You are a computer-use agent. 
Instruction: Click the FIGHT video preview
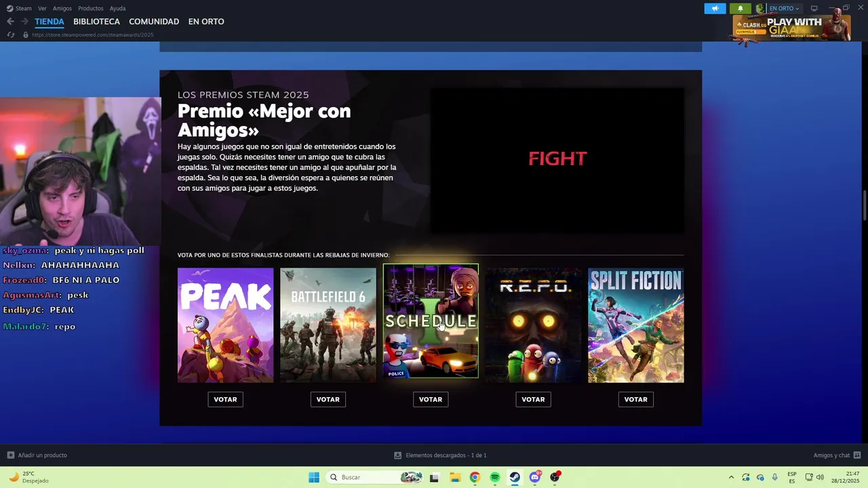pyautogui.click(x=557, y=161)
